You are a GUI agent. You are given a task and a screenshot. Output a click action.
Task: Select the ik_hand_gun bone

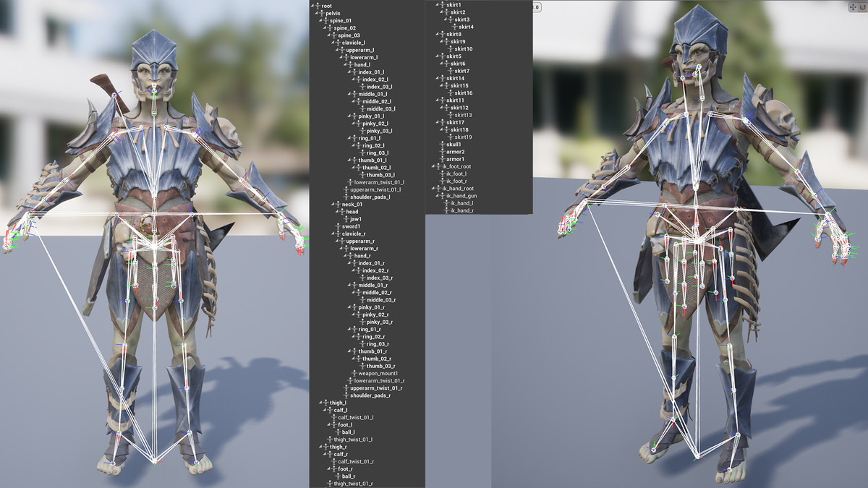pos(461,196)
